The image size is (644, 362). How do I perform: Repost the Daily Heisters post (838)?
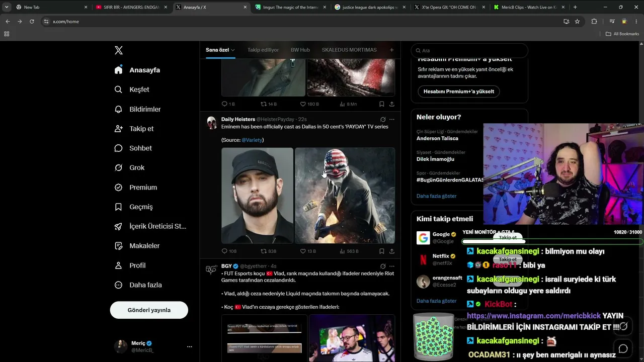coord(268,251)
